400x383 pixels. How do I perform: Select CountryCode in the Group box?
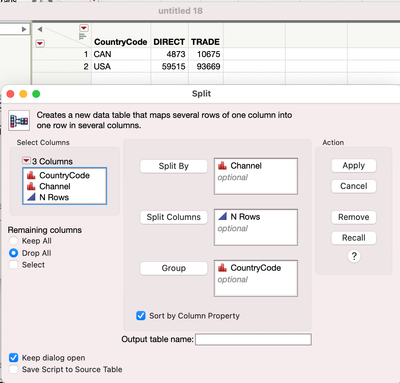coord(256,268)
